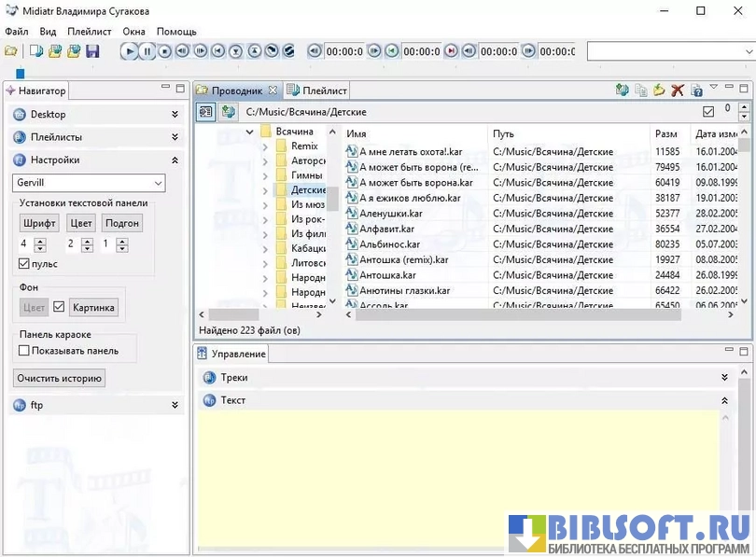756x557 pixels.
Task: Click the blue floppy disk save icon
Action: [x=91, y=51]
